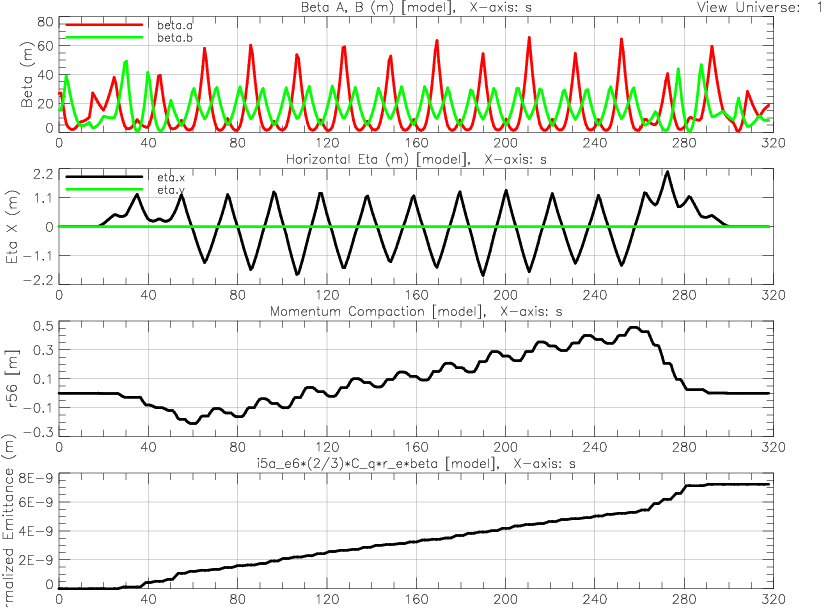Click the '4E−9' tick on the emittance axis
This screenshot has width=822, height=609.
tap(36, 531)
